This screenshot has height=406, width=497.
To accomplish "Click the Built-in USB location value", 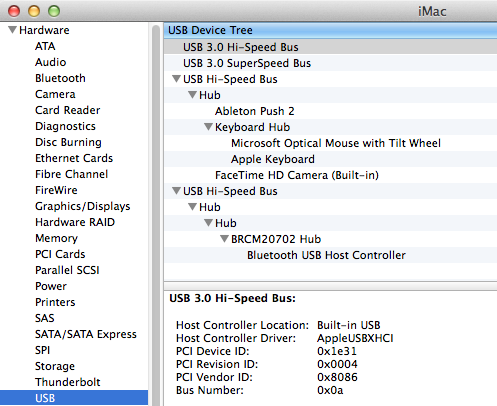I will click(349, 325).
